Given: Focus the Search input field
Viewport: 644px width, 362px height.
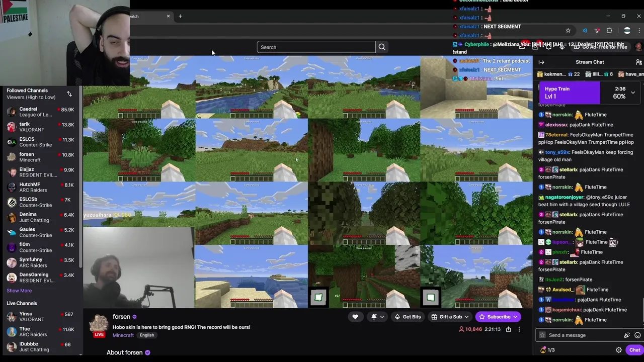Looking at the screenshot, I should (x=316, y=47).
